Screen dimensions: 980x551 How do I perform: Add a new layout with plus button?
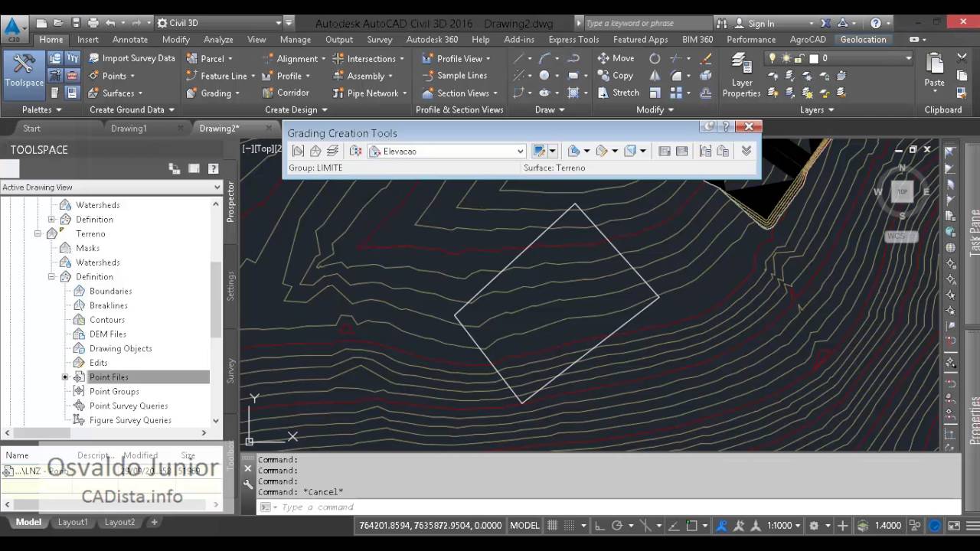point(154,522)
